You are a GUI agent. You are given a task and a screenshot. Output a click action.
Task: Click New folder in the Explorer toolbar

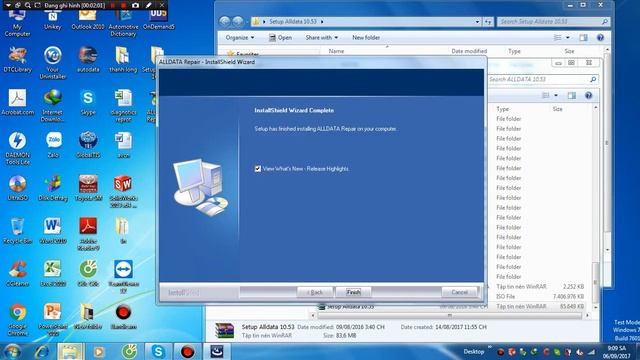366,38
